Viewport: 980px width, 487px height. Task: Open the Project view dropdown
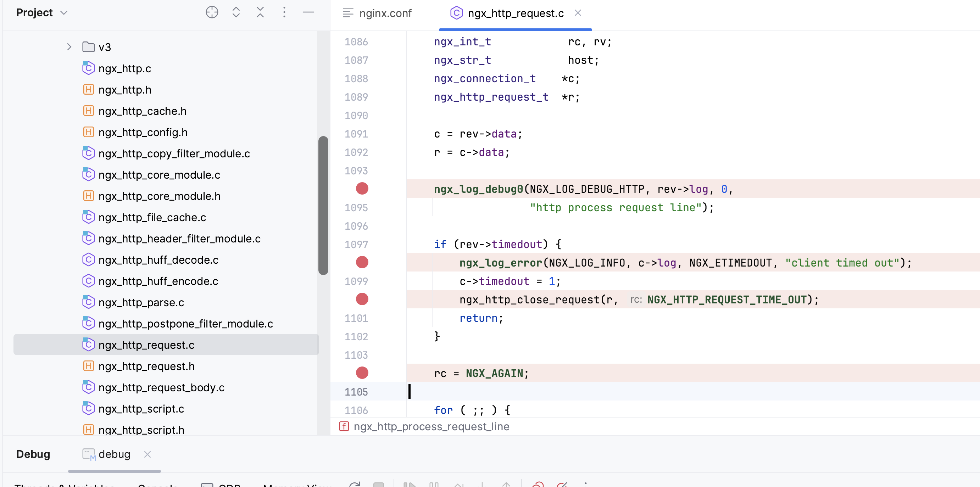[42, 12]
